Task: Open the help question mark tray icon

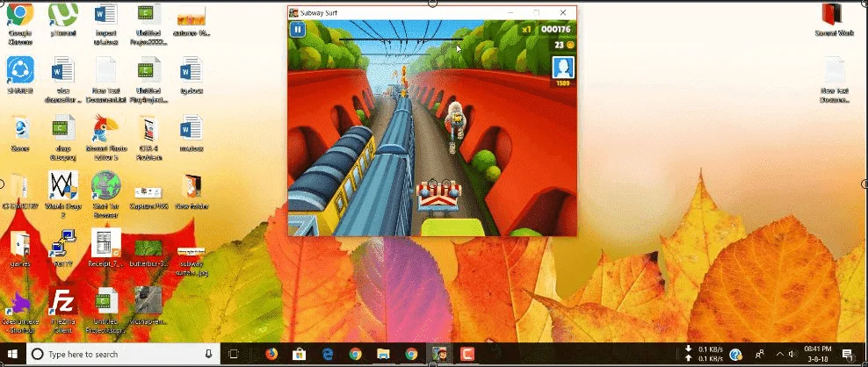Action: 735,354
